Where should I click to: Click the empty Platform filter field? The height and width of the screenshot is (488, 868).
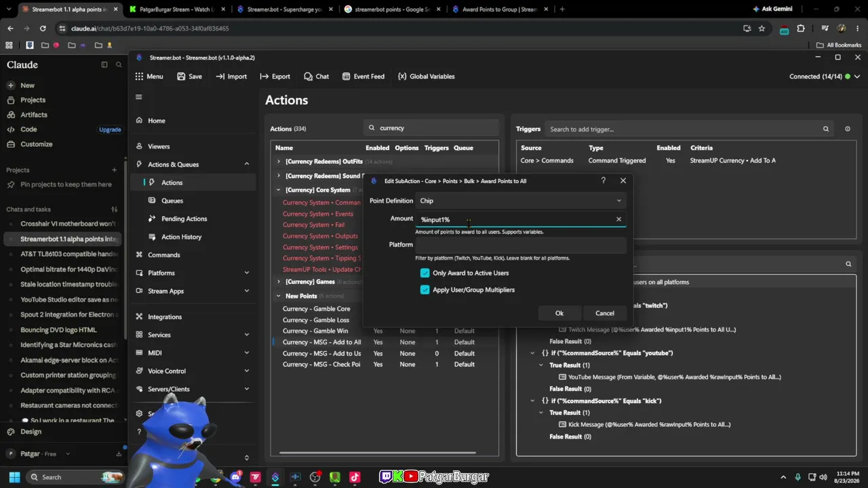(x=520, y=245)
